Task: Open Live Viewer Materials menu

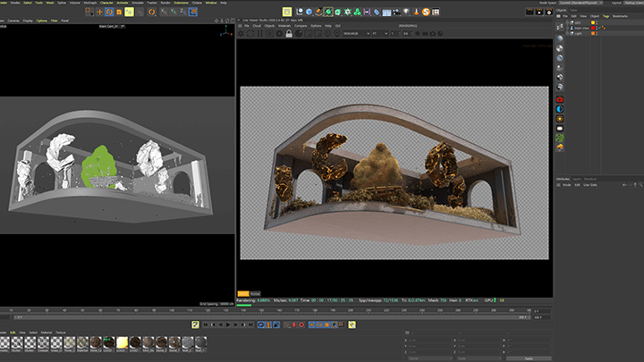Action: click(284, 26)
